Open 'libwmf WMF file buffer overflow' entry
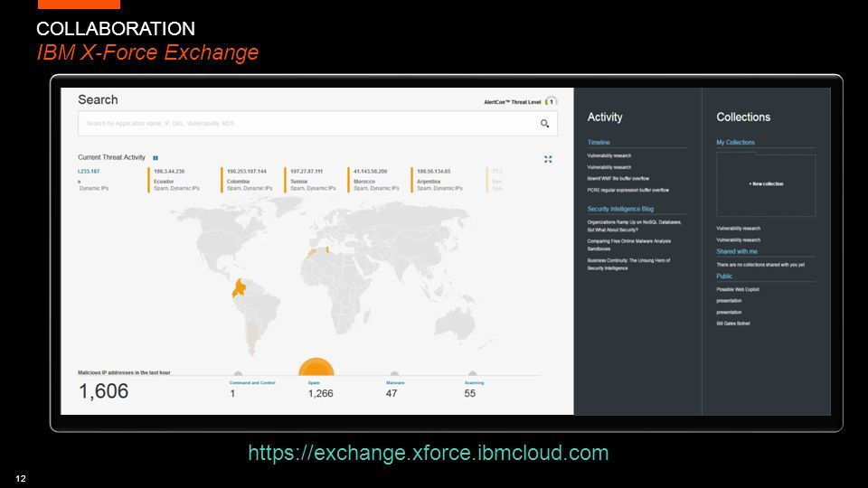Screen dimensions: 868x488 pyautogui.click(x=618, y=179)
